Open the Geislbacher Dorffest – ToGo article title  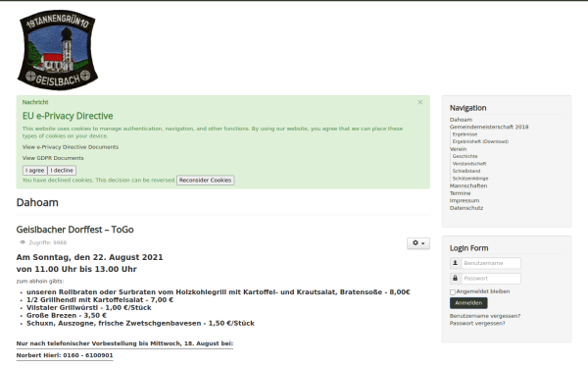(74, 230)
